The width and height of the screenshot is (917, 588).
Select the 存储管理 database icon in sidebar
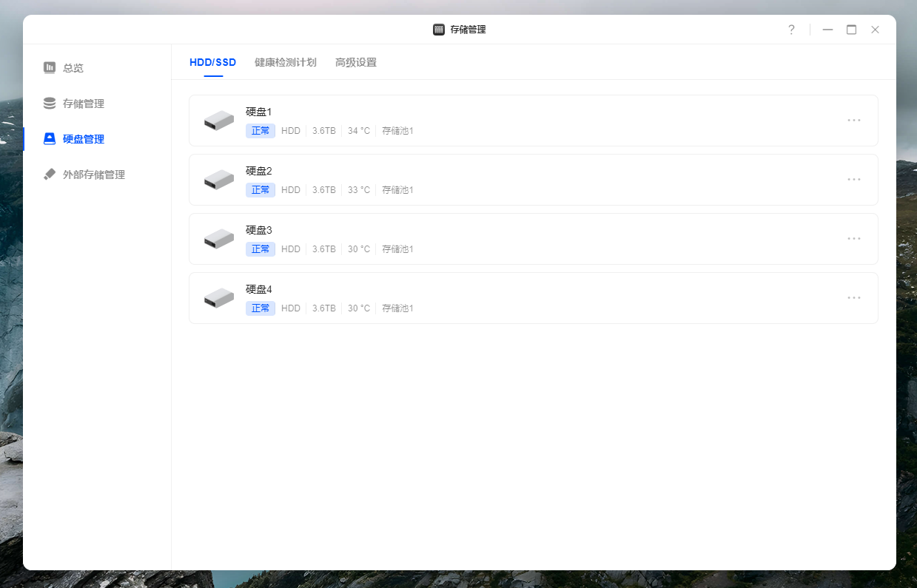(50, 104)
